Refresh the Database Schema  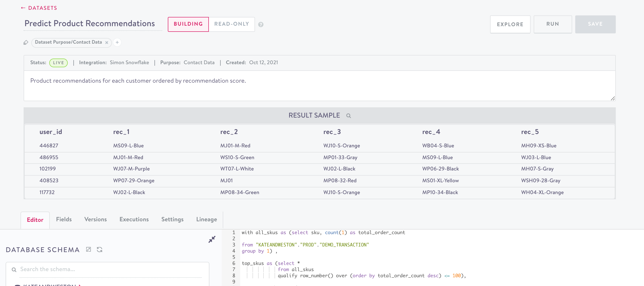click(x=100, y=250)
